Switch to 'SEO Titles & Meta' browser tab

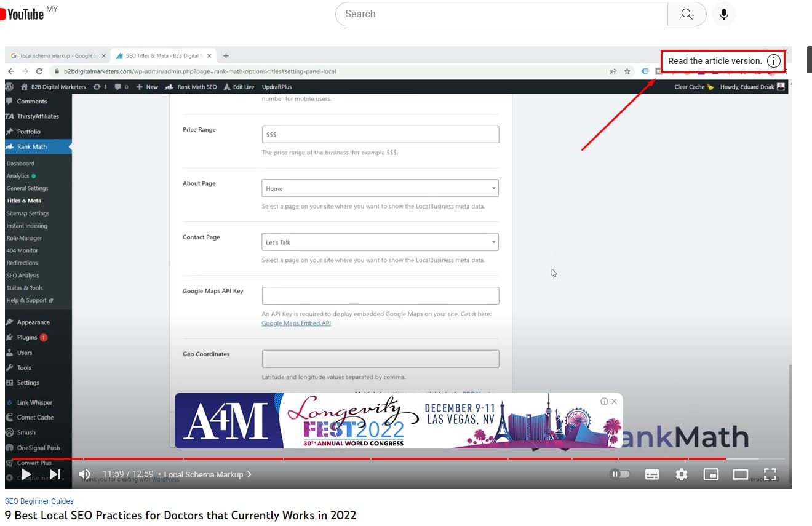[x=164, y=55]
